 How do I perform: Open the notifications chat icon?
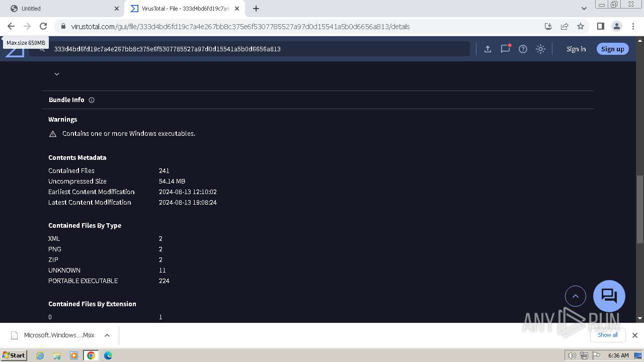(505, 49)
